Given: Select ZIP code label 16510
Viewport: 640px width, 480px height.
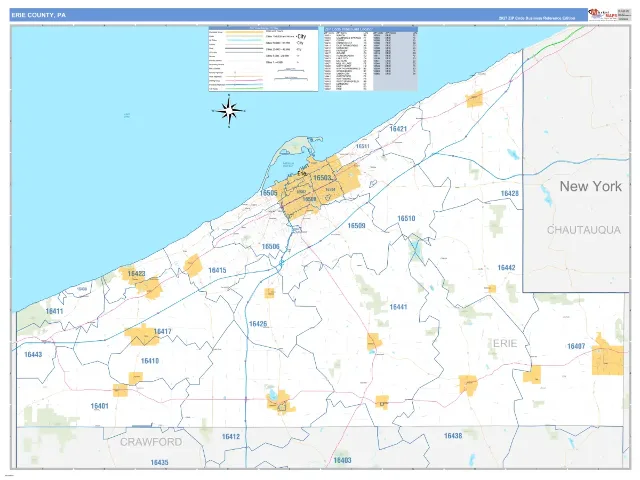Looking at the screenshot, I should click(406, 218).
